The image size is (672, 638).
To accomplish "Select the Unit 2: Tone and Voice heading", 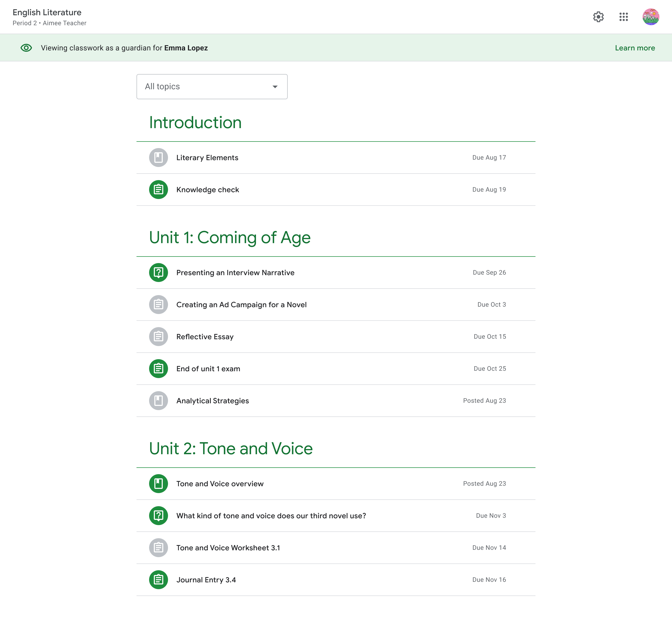I will pos(230,448).
